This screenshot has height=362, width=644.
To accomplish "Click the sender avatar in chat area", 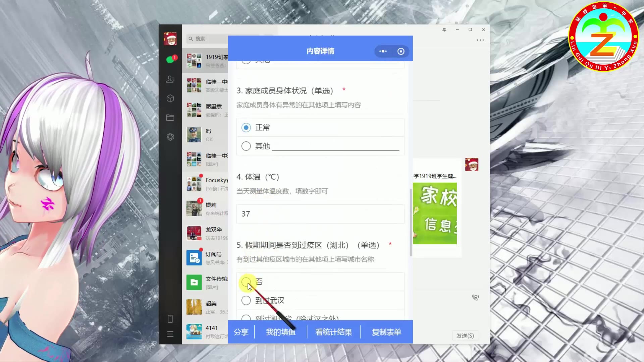I will pos(472,165).
